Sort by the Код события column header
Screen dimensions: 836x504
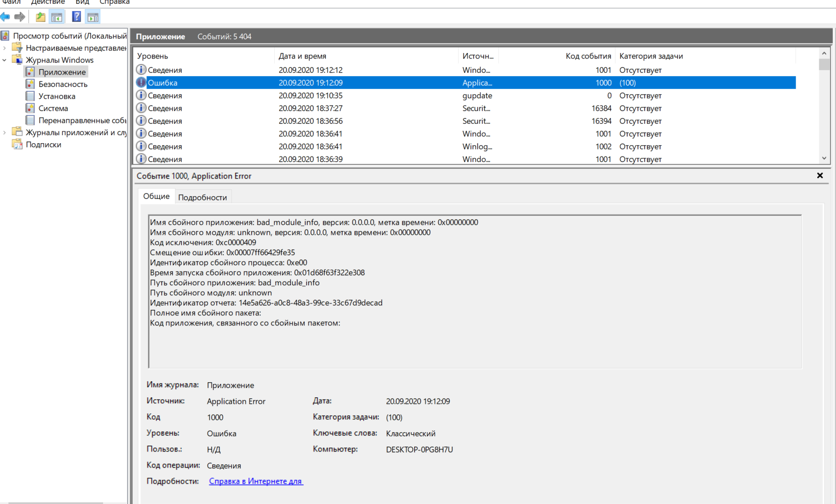coord(557,56)
